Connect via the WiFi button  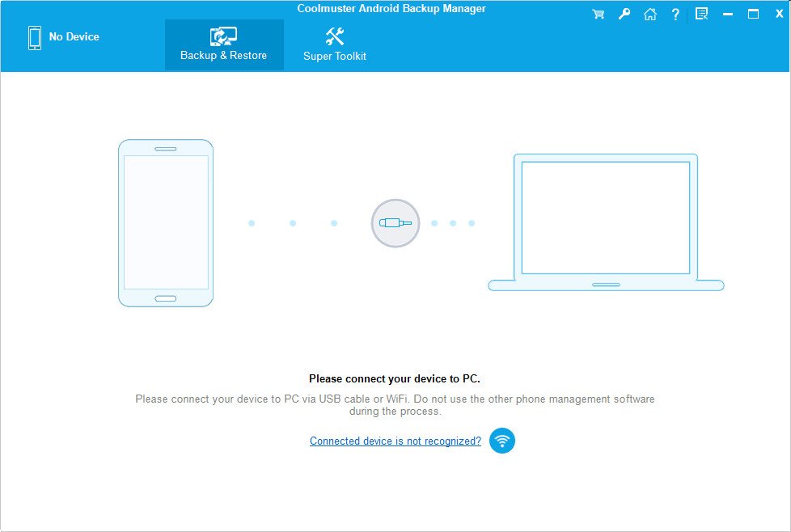[502, 441]
